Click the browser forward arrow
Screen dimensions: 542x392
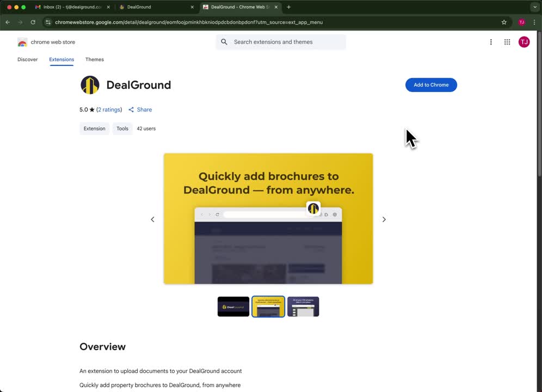20,22
